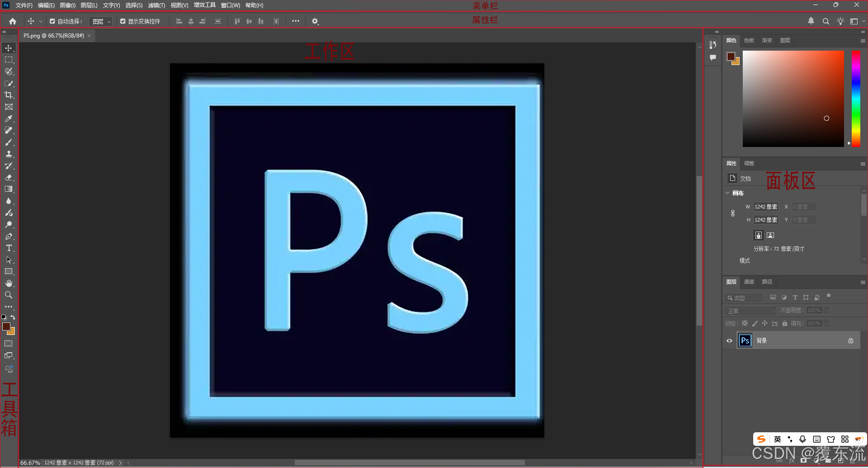Select the Hand tool
This screenshot has width=868, height=468.
pos(9,283)
